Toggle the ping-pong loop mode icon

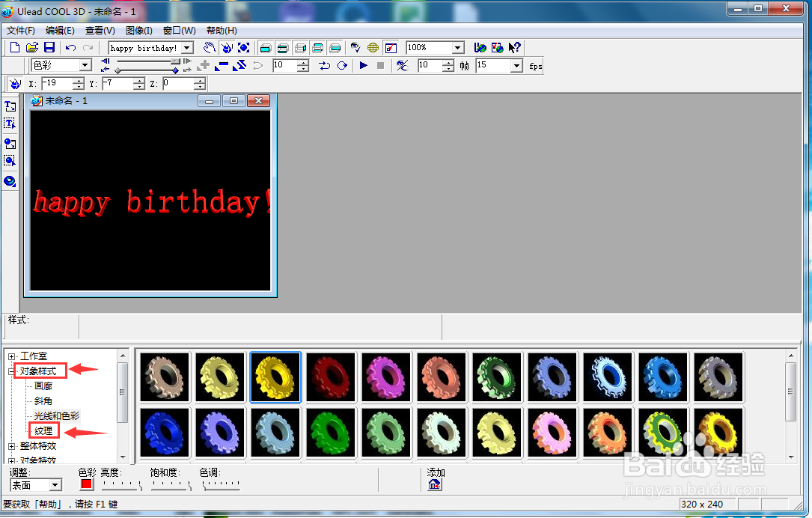point(324,65)
